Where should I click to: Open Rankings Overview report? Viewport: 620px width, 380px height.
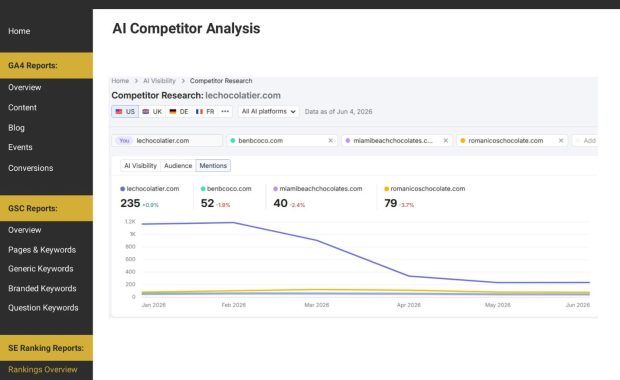tap(43, 369)
